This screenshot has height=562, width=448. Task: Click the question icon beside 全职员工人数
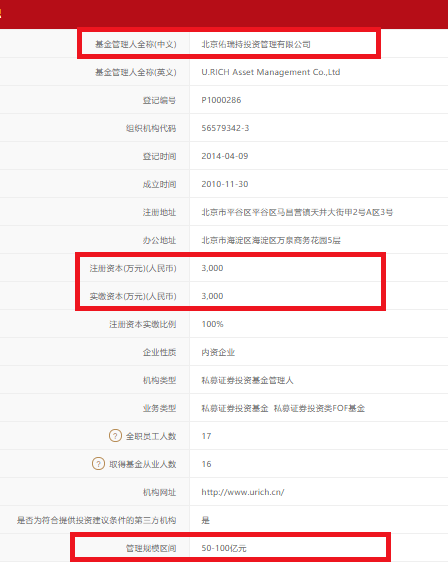(115, 436)
